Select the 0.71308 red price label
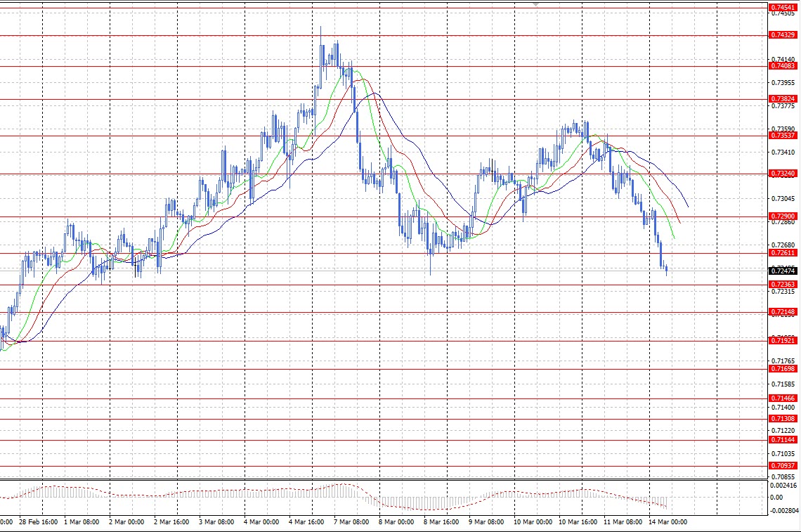 [x=783, y=419]
